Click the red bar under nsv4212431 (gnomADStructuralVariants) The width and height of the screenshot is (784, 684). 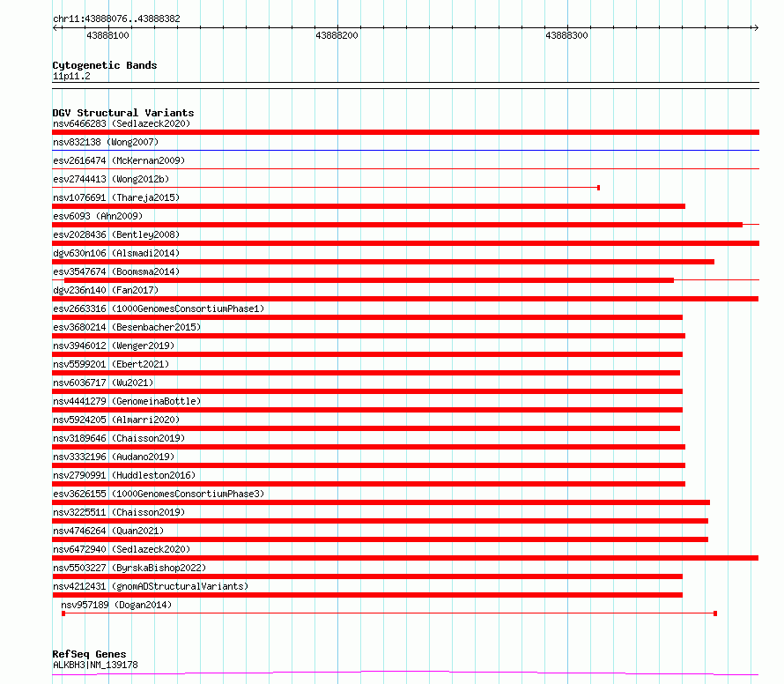[x=367, y=595]
